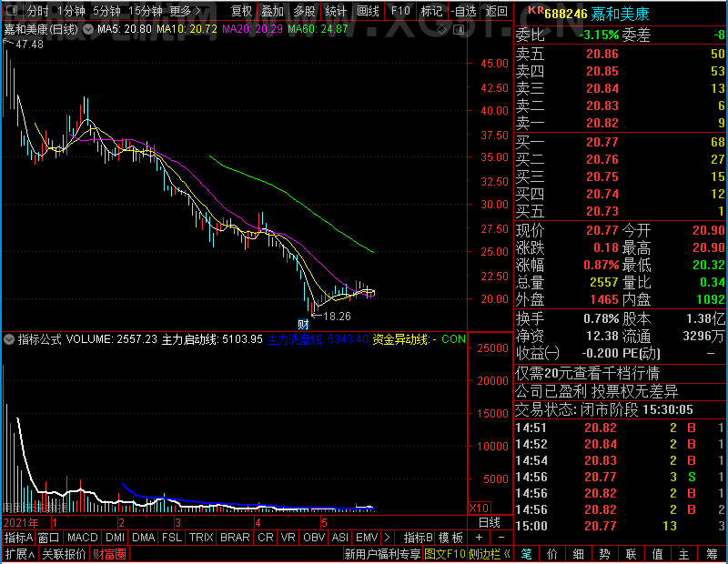728x564 pixels.
Task: Select the 联 linked tab
Action: click(x=631, y=554)
